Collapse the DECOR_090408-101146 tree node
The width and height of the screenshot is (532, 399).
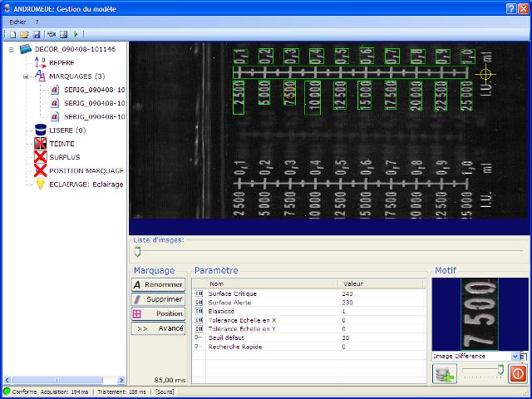12,49
